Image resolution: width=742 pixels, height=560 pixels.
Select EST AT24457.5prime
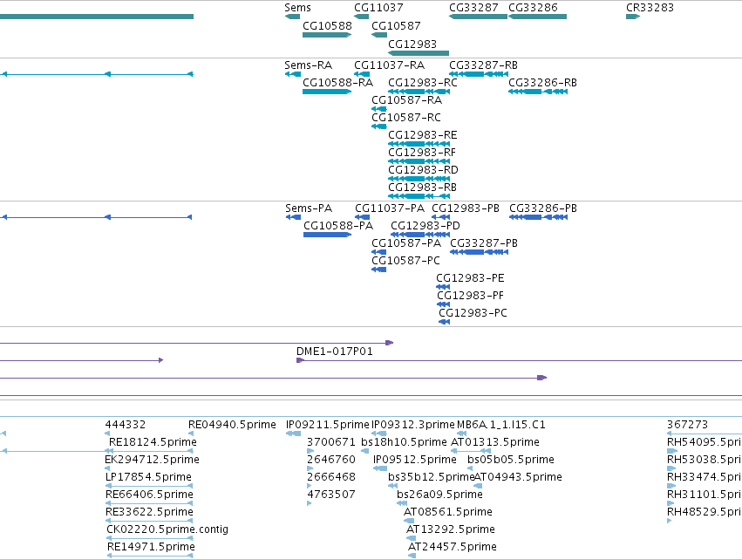[412, 556]
